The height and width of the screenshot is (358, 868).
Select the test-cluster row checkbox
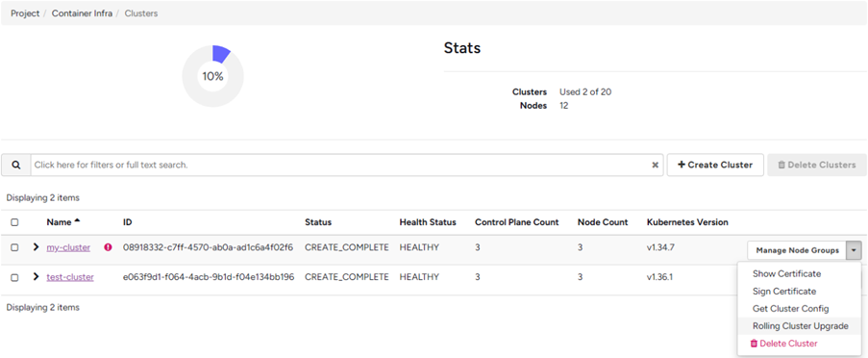(15, 277)
